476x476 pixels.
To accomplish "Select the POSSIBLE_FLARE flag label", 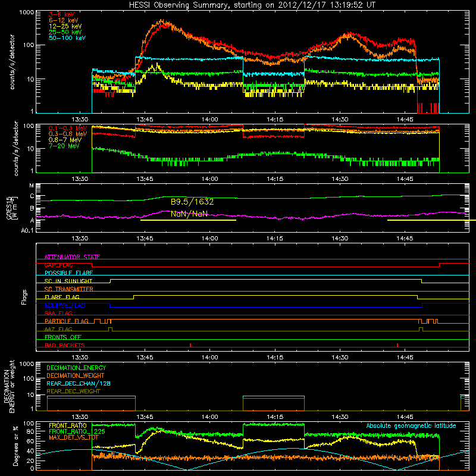I will (x=68, y=273).
